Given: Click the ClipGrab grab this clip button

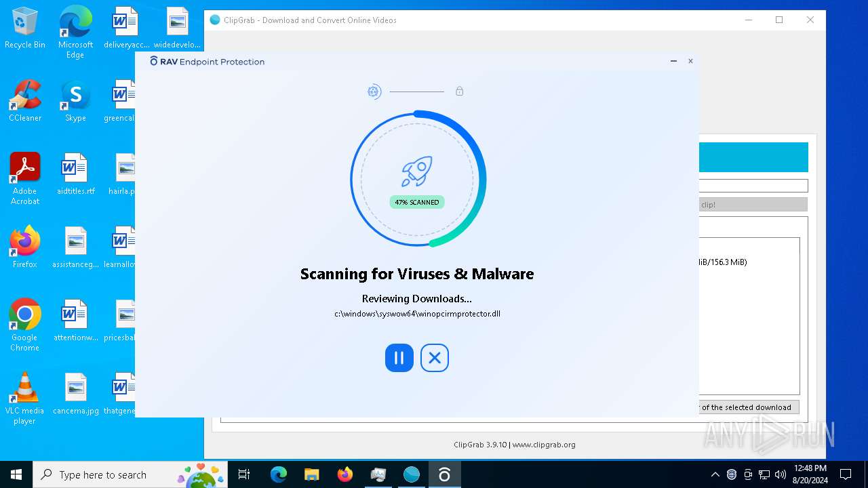Looking at the screenshot, I should tap(753, 204).
